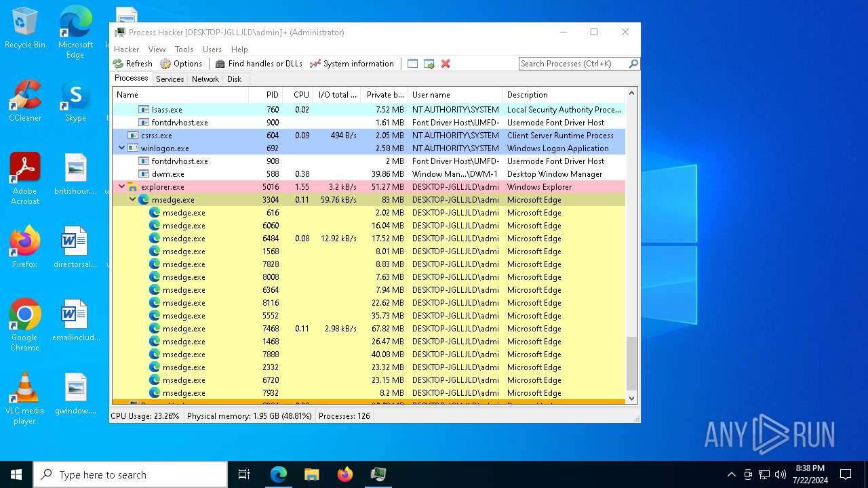Click Physical memory status bar entry

pyautogui.click(x=249, y=416)
